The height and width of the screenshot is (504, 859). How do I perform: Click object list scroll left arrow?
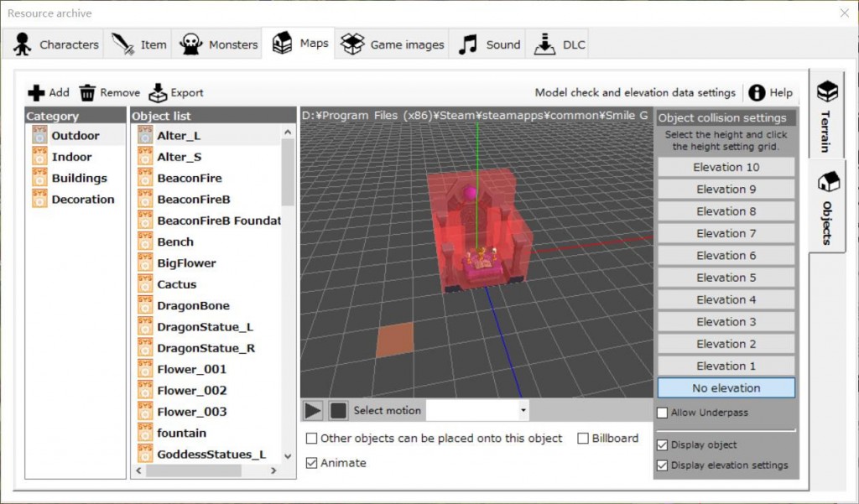[138, 470]
